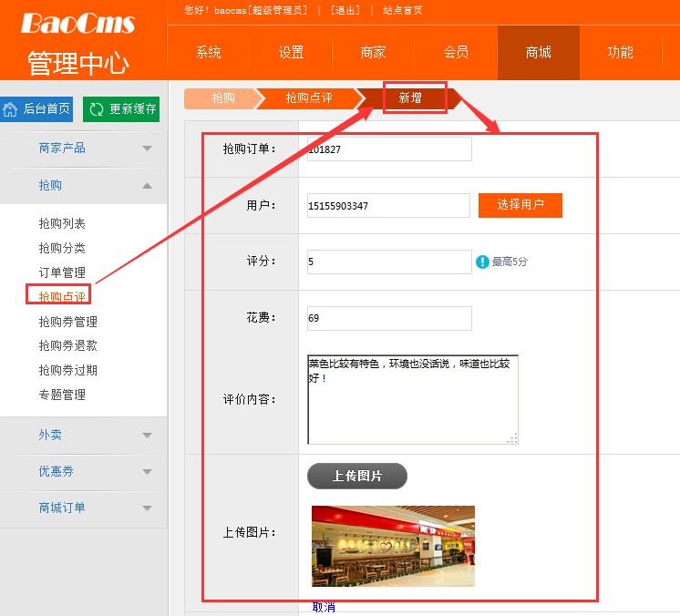Click the 退出 logout link
This screenshot has width=680, height=616.
(x=345, y=10)
